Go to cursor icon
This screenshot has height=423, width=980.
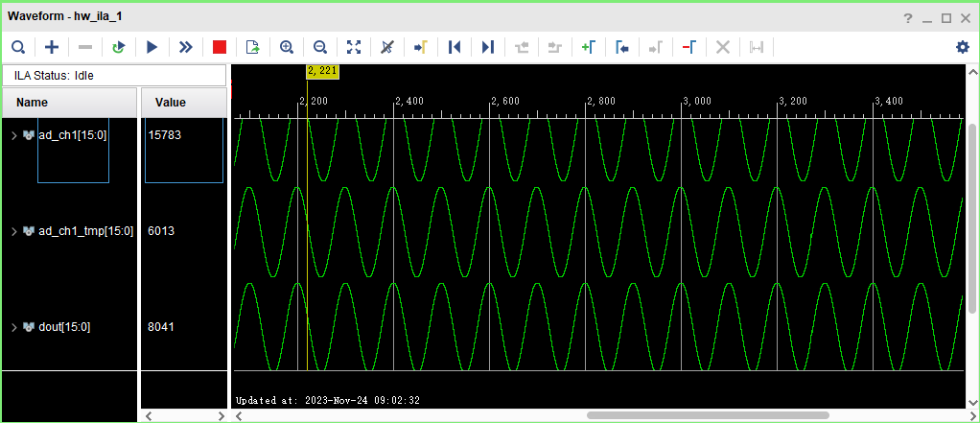tap(421, 47)
